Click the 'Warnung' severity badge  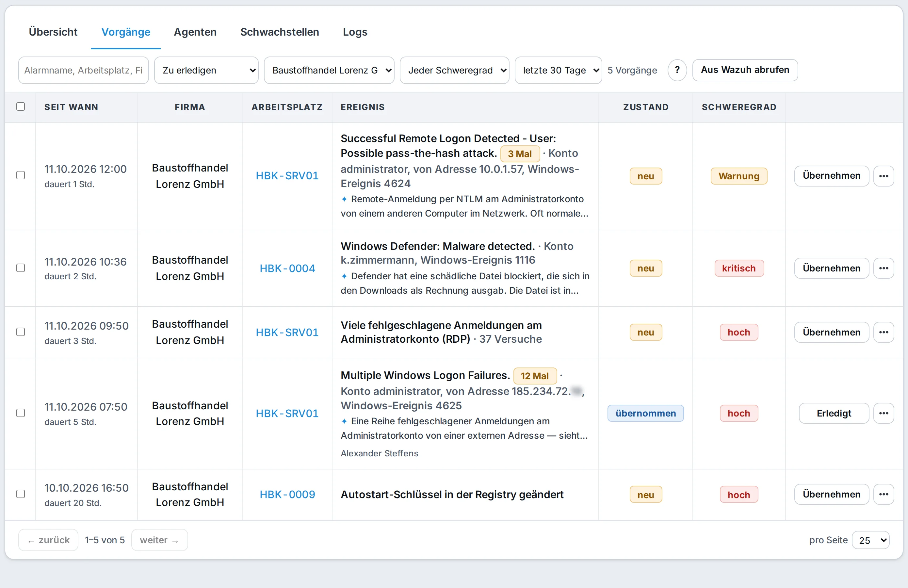(x=738, y=176)
